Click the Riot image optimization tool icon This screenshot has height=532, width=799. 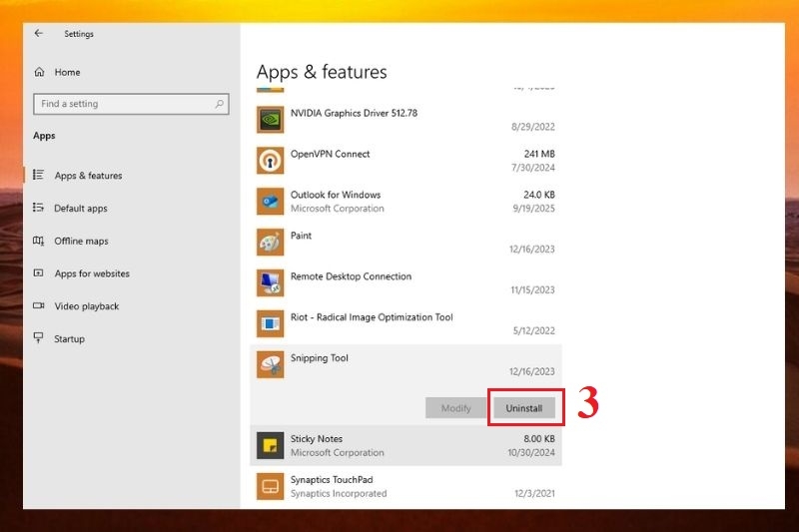[x=270, y=323]
